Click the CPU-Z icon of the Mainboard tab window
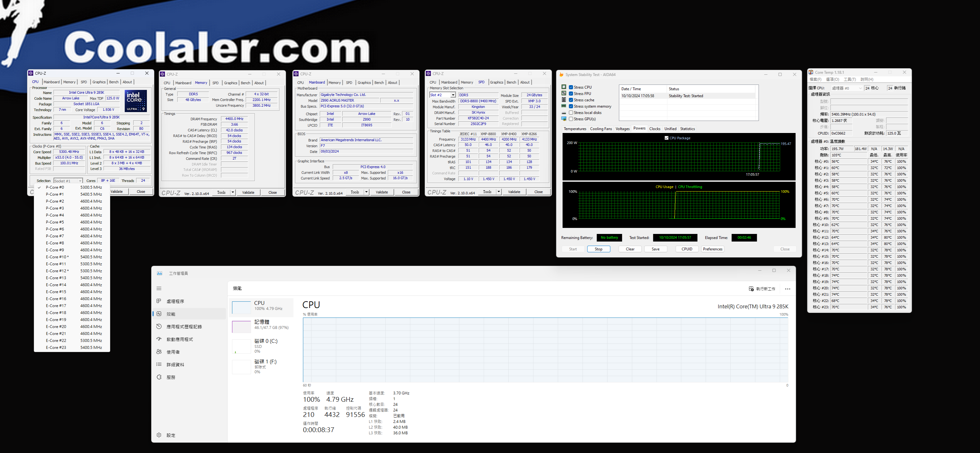The width and height of the screenshot is (980, 453). (296, 74)
